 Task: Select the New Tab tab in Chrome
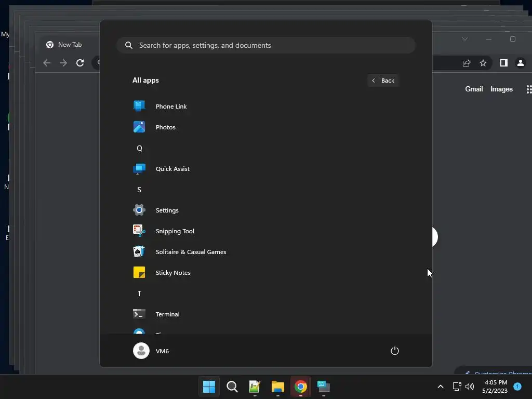[x=70, y=45]
